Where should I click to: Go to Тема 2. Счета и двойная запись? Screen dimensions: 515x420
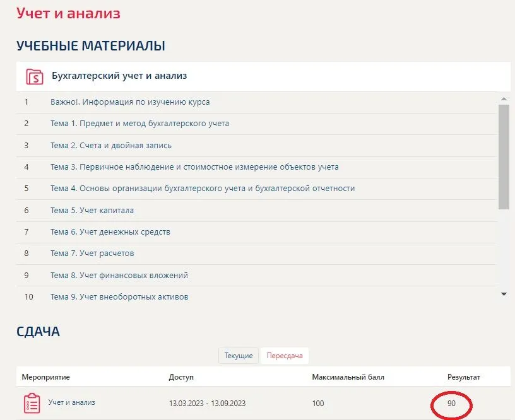coord(111,146)
